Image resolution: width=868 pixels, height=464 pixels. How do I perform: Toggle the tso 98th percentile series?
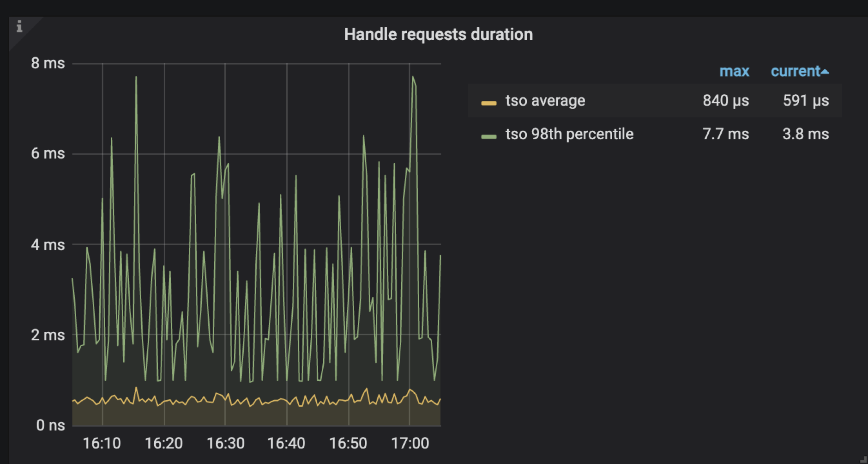pos(569,134)
